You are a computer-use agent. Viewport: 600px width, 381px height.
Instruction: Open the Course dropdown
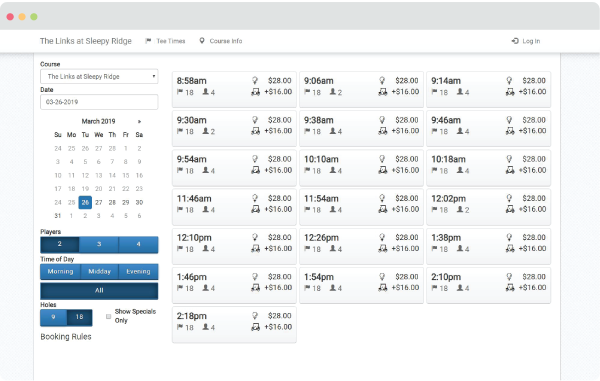99,77
